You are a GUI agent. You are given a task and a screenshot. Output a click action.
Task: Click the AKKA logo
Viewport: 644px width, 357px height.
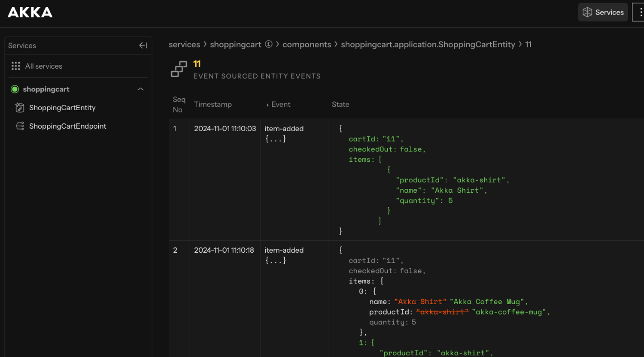[30, 12]
